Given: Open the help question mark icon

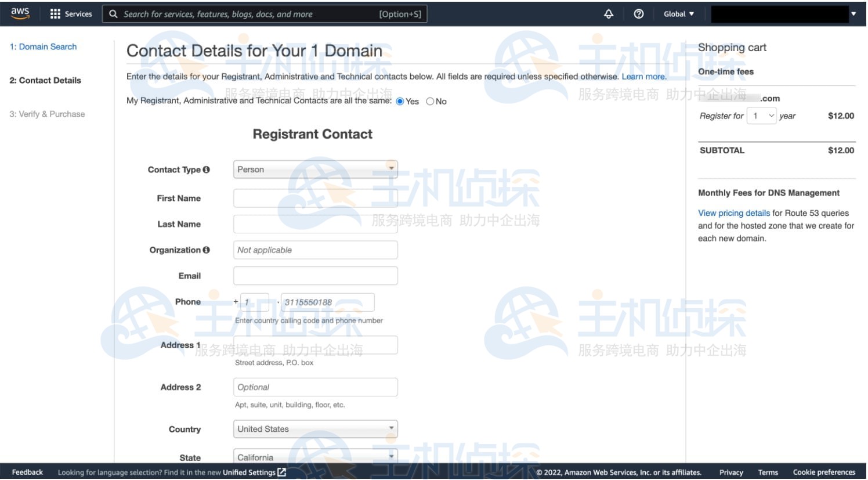Looking at the screenshot, I should 639,14.
